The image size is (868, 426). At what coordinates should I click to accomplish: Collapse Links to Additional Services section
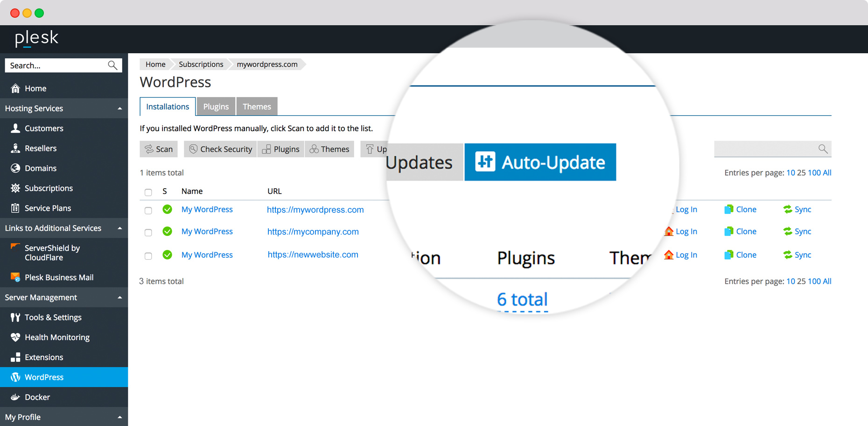tap(120, 228)
